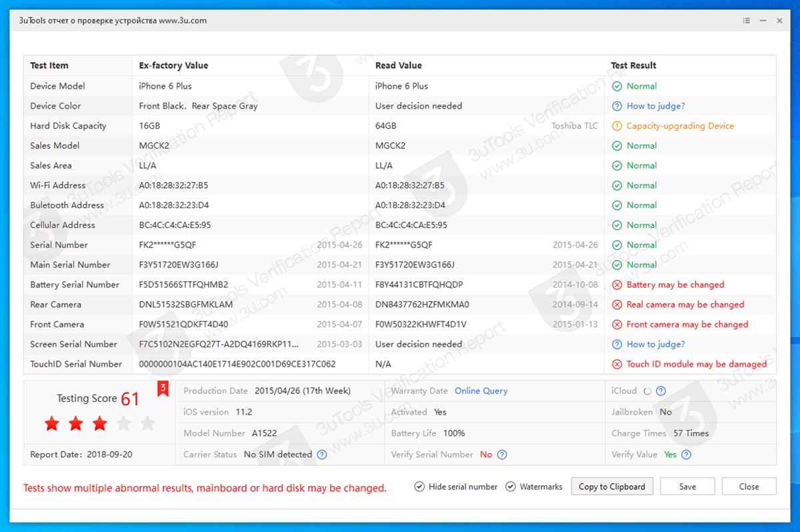Select the read rear camera serial DN8437762HZFMKMA0
The width and height of the screenshot is (800, 532).
tap(422, 305)
